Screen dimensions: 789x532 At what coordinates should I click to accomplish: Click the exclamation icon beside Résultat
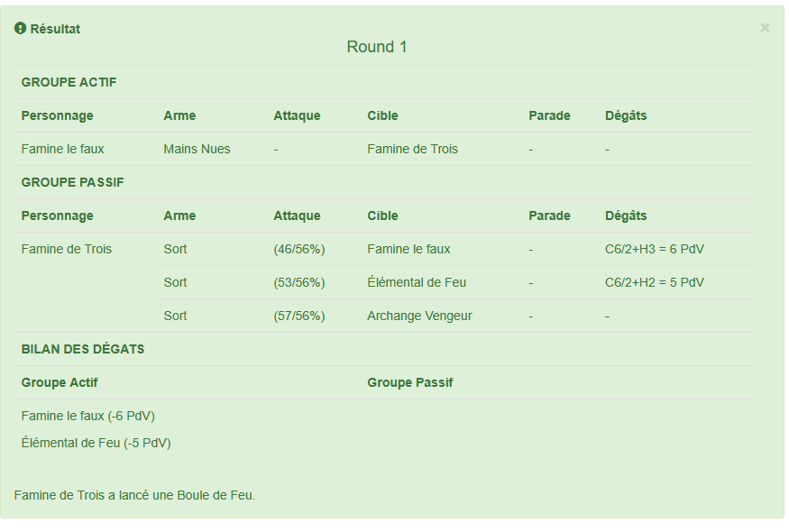pyautogui.click(x=21, y=29)
